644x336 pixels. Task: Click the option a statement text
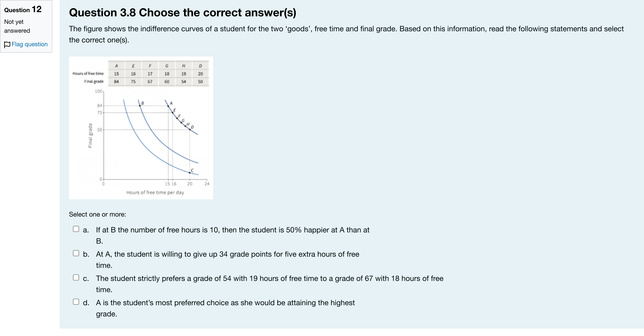tap(232, 235)
